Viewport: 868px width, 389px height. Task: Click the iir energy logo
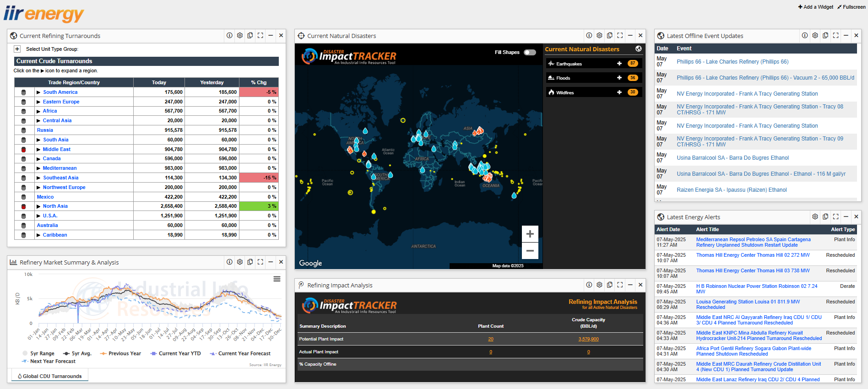click(x=44, y=14)
